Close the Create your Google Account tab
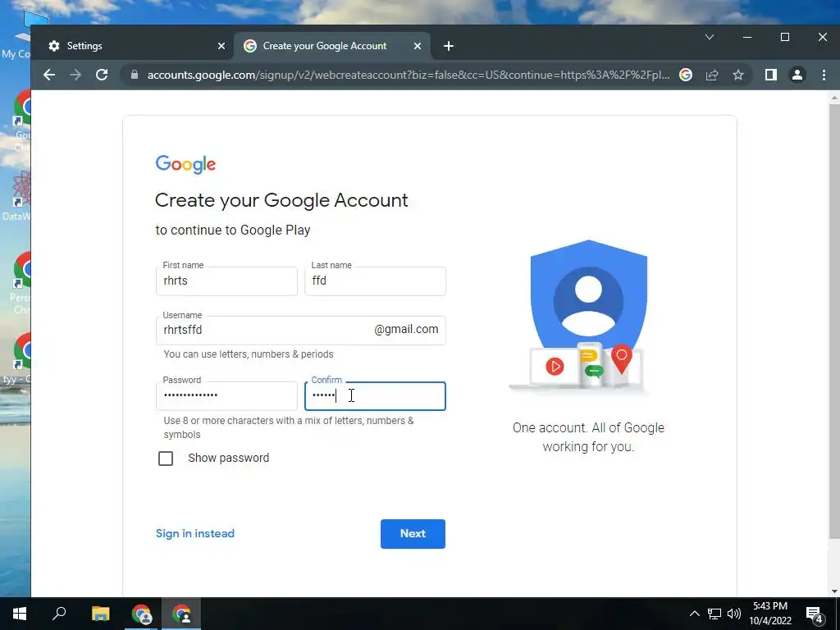 (418, 46)
